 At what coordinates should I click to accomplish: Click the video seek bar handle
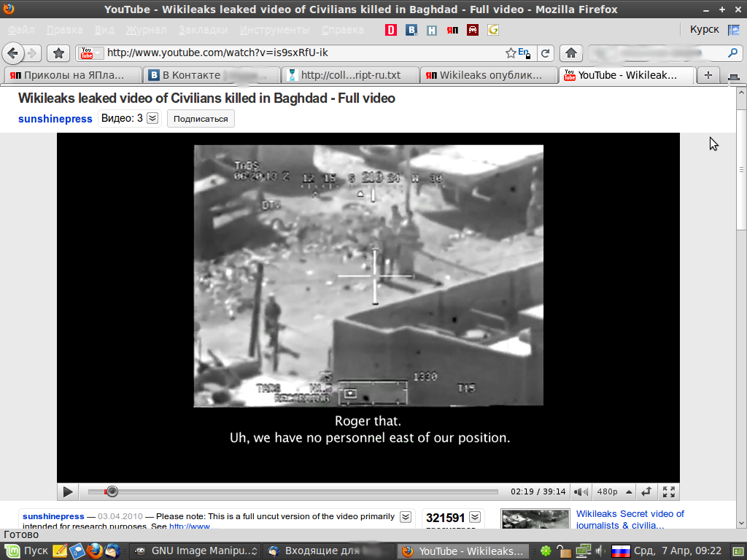[112, 492]
